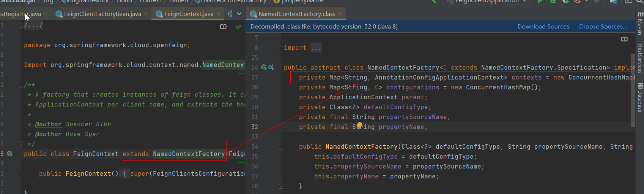Select the FeignContext.java tab
Viewport: 644px width, 194px height.
(x=189, y=14)
